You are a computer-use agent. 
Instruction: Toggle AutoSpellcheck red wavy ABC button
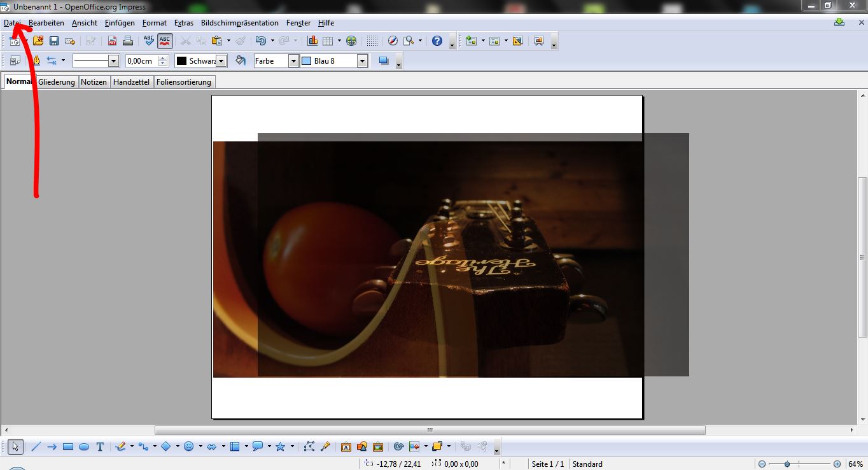coord(165,41)
